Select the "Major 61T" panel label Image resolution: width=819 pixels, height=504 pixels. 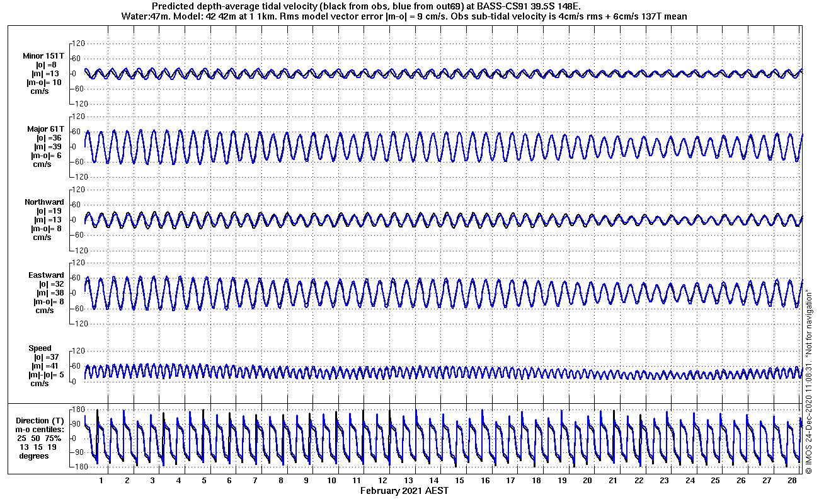46,129
